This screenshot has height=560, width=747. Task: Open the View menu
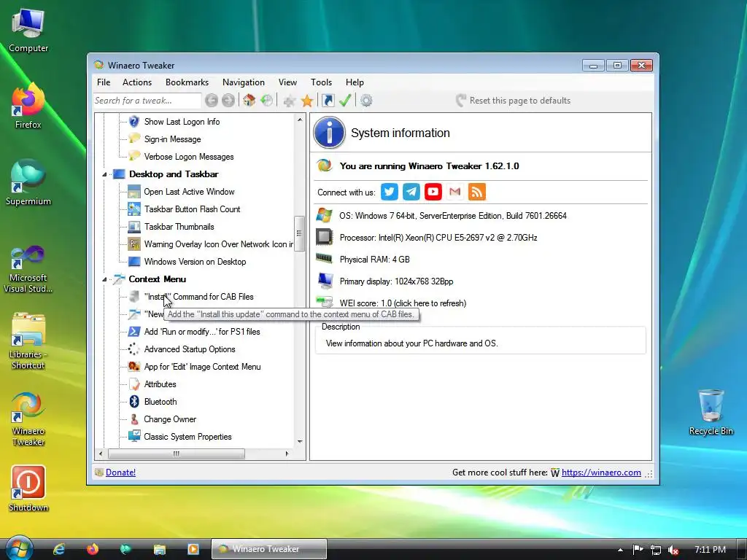tap(287, 82)
